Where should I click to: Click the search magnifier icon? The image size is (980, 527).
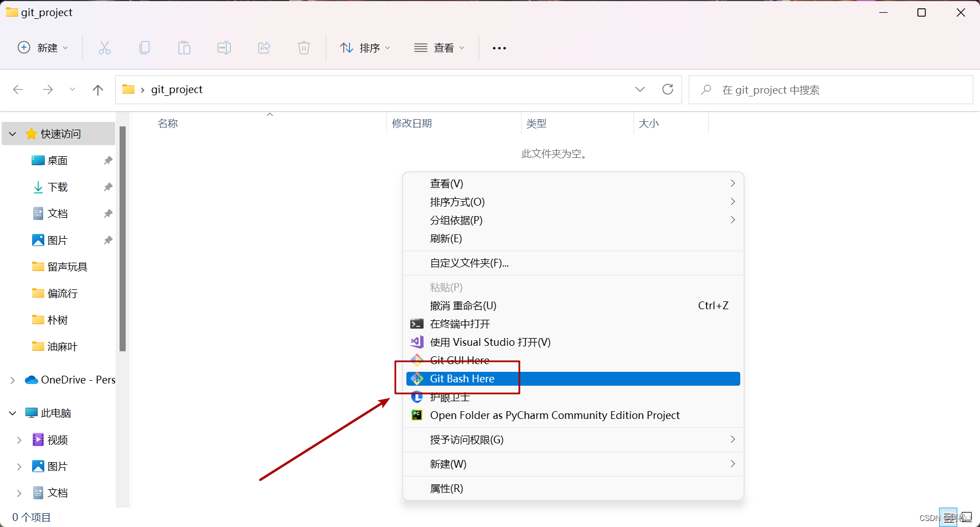pos(706,90)
